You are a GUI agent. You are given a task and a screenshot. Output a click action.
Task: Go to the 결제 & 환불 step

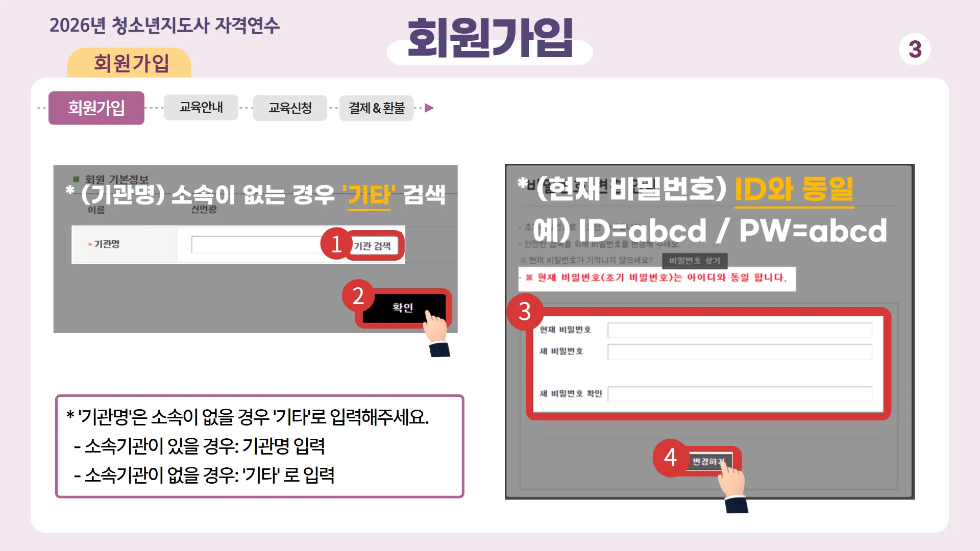(377, 108)
